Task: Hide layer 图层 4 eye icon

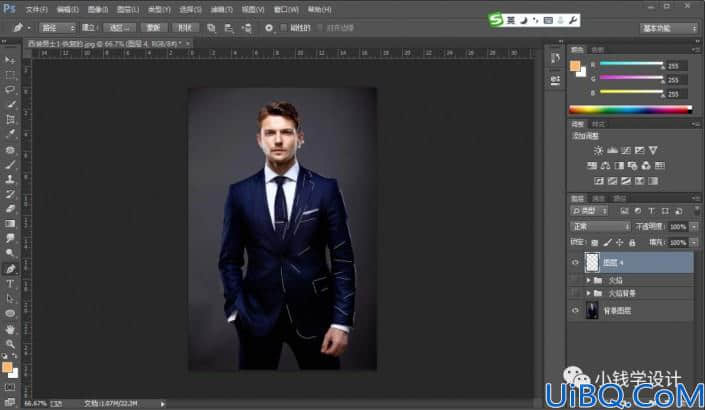Action: 575,263
